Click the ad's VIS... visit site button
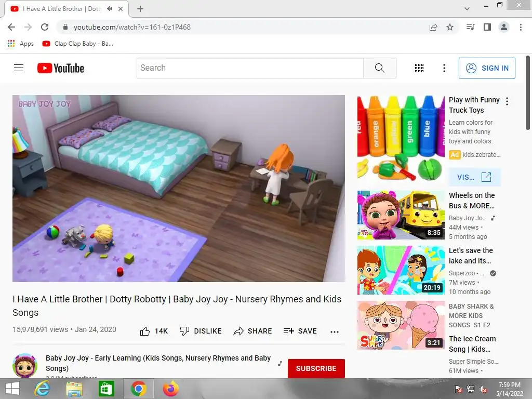 (x=474, y=177)
